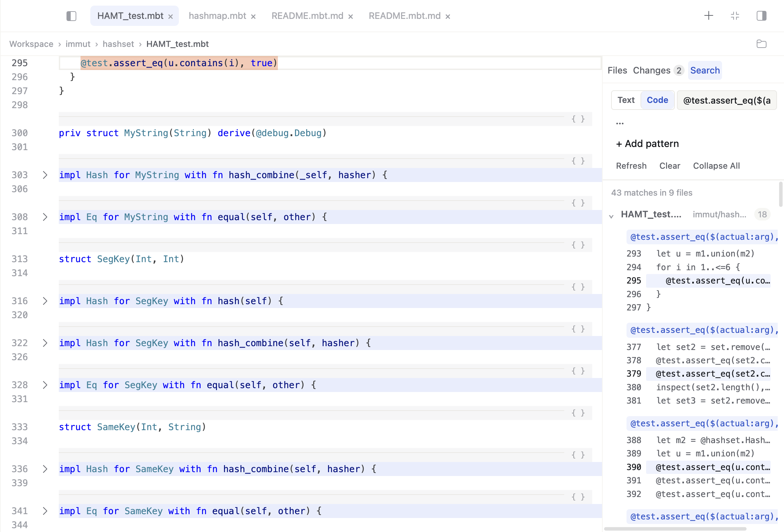Open the Changes panel tab
784x532 pixels.
point(652,70)
